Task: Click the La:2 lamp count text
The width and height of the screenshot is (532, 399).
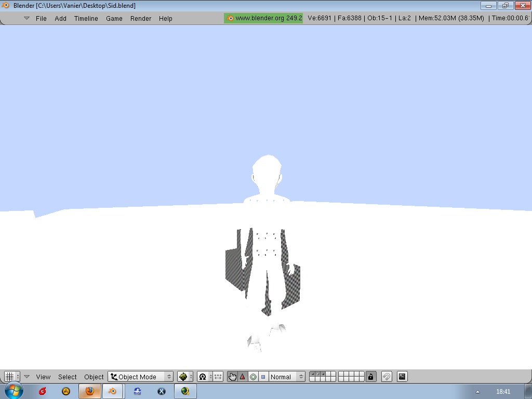Action: point(404,18)
